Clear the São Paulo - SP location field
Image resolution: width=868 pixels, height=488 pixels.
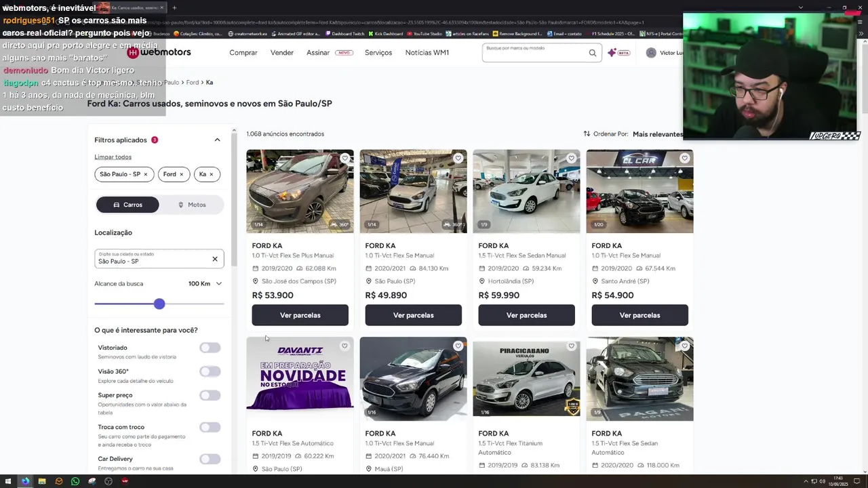215,259
